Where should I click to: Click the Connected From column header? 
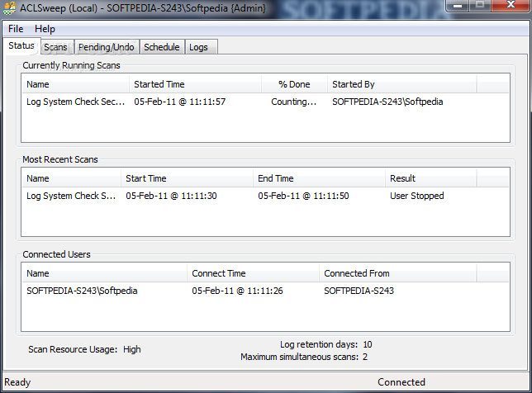click(398, 273)
